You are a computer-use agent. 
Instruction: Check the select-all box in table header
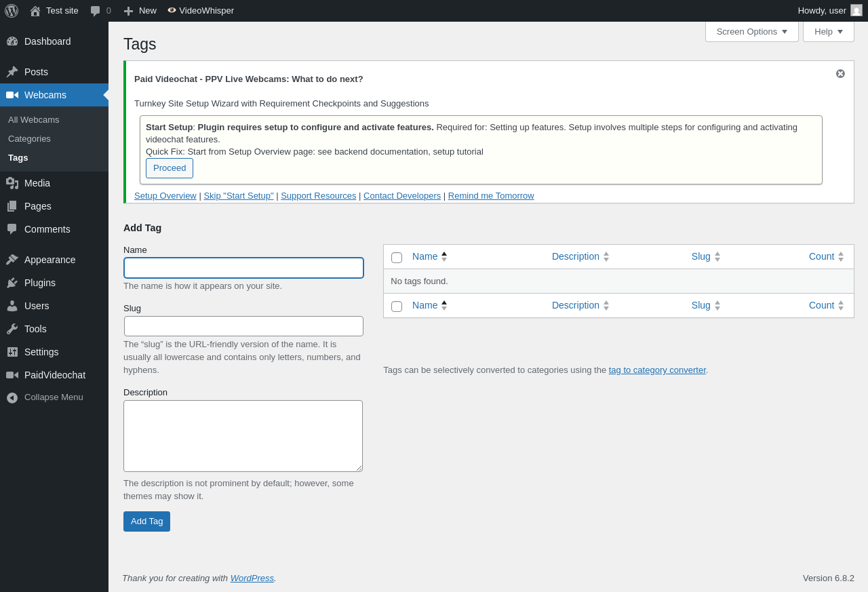[x=397, y=258]
